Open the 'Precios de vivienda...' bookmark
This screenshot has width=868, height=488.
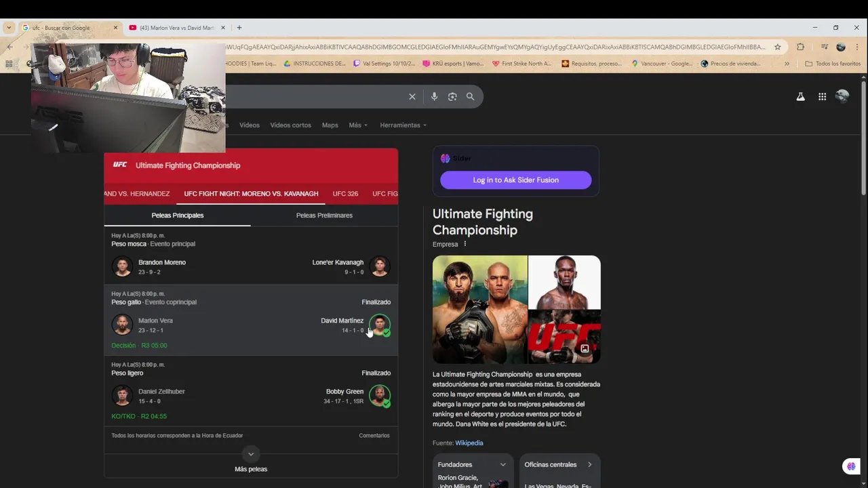(x=731, y=64)
